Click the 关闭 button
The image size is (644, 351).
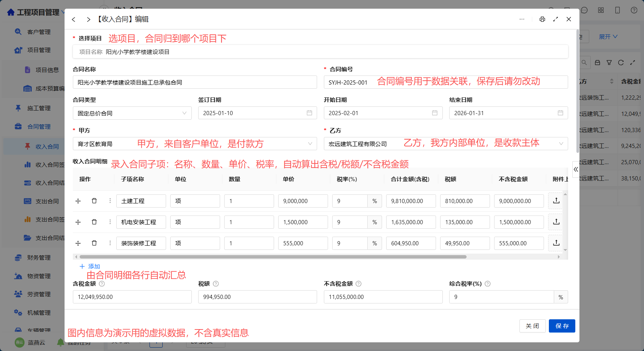[533, 326]
